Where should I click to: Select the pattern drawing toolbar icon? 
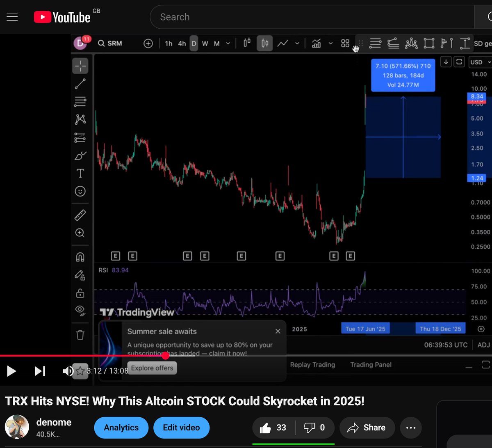pyautogui.click(x=411, y=43)
